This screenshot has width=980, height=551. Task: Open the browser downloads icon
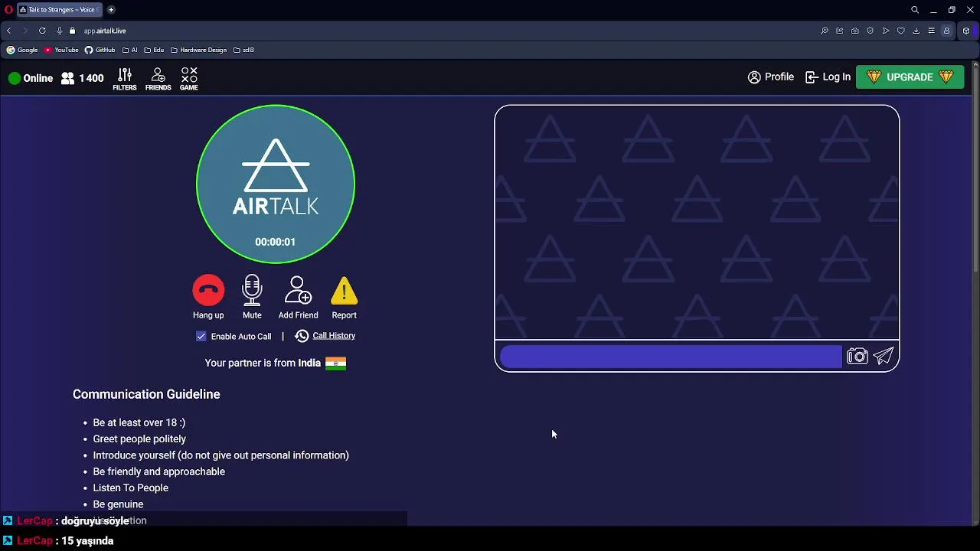(x=916, y=31)
